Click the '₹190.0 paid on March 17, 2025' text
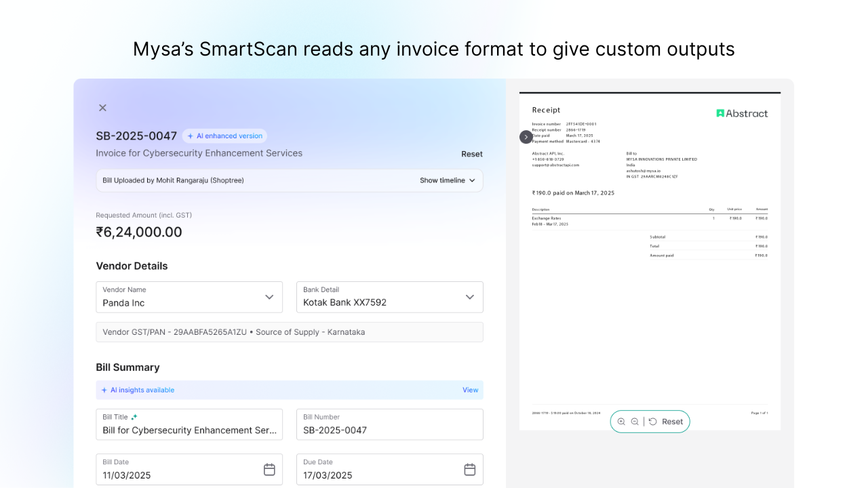 [x=573, y=193]
